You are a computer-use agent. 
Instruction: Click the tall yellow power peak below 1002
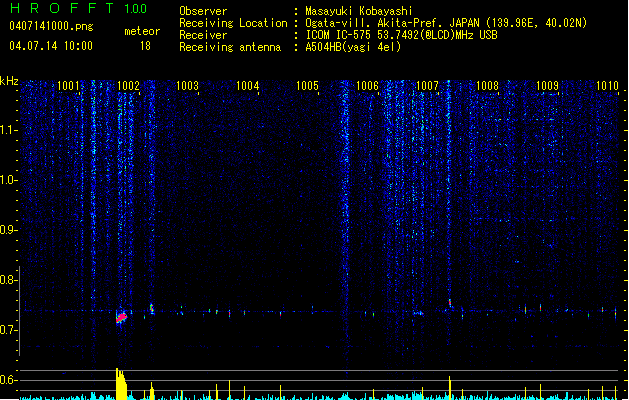click(121, 384)
